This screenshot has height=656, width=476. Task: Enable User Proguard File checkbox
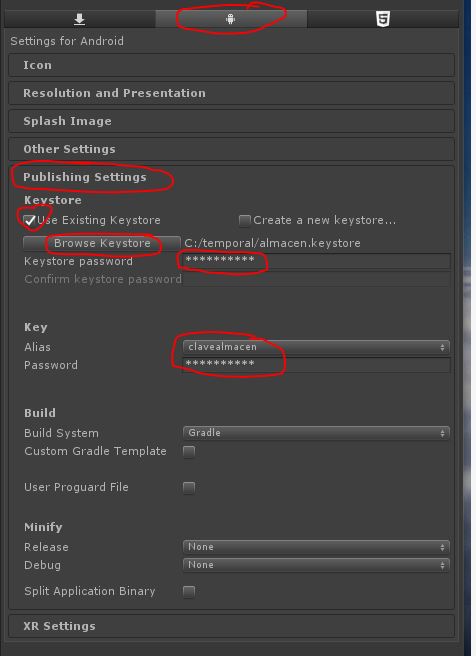click(x=189, y=488)
